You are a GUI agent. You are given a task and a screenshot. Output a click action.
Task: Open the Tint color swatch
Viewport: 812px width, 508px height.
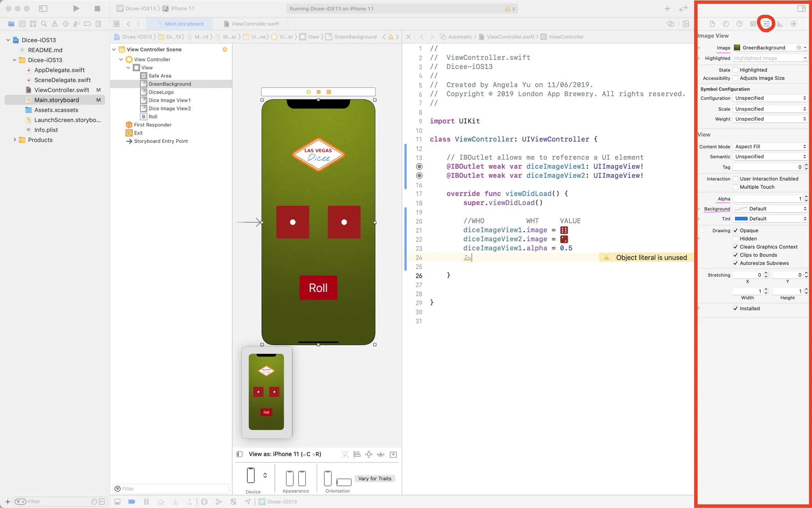tap(741, 219)
